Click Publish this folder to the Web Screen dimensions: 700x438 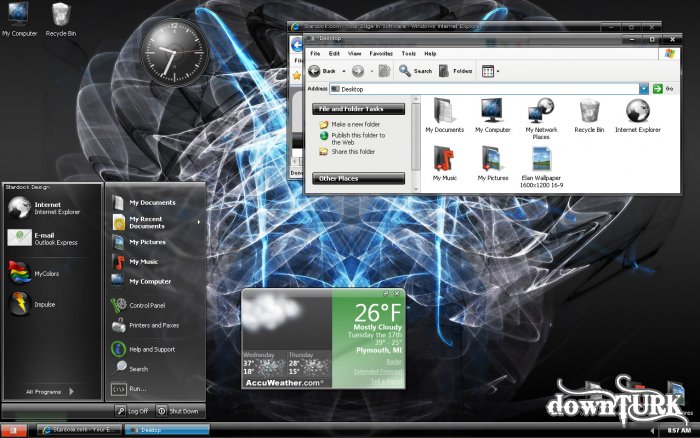[358, 138]
